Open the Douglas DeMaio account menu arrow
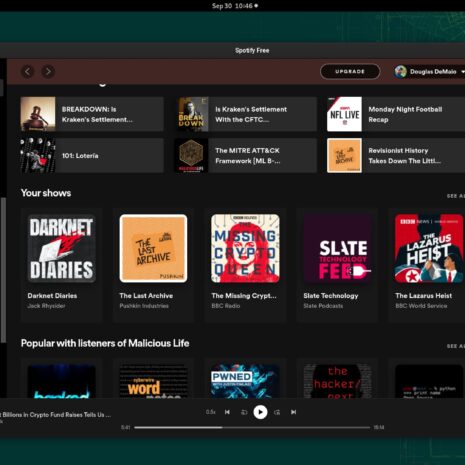This screenshot has height=465, width=465. tap(463, 72)
